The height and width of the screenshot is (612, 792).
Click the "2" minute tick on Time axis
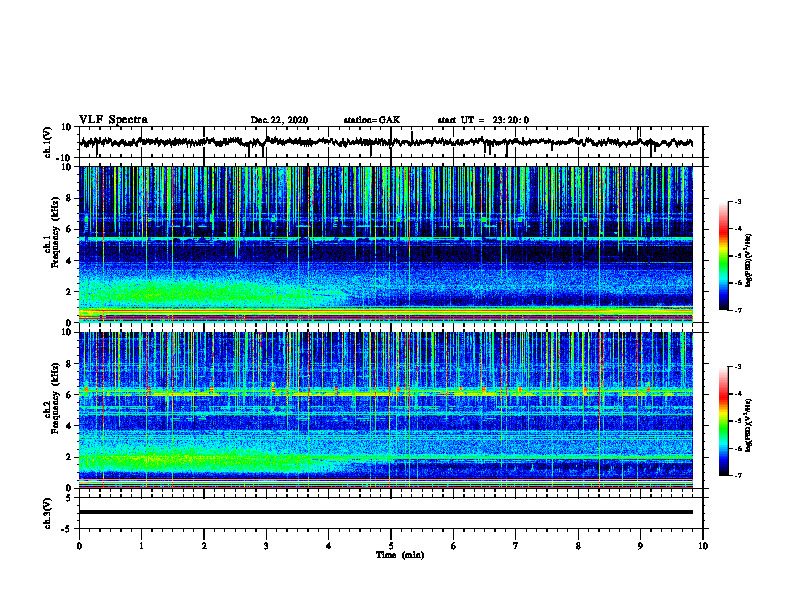coord(204,546)
